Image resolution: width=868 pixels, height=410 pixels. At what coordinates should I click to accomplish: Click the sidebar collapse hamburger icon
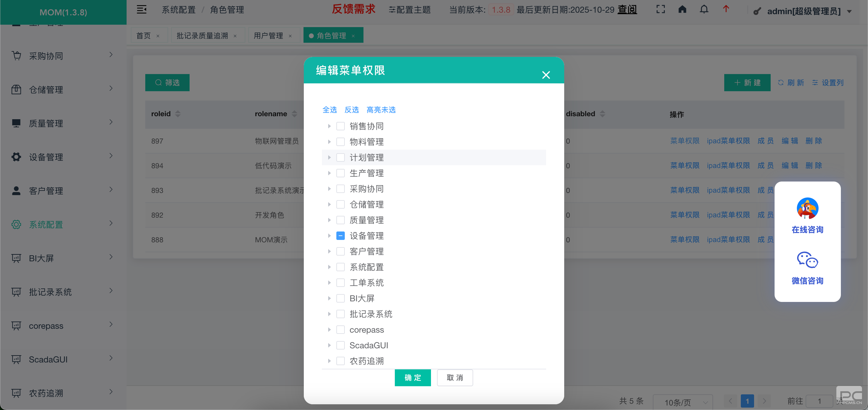coord(142,9)
